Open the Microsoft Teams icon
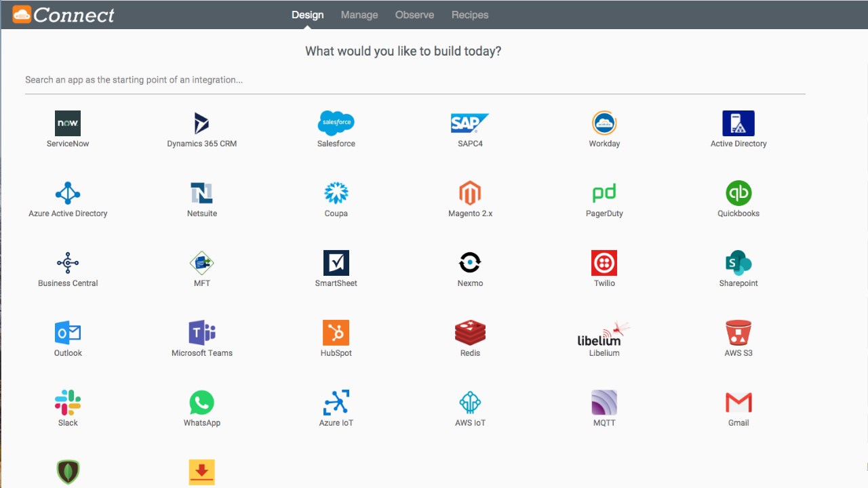868x488 pixels. pos(202,333)
